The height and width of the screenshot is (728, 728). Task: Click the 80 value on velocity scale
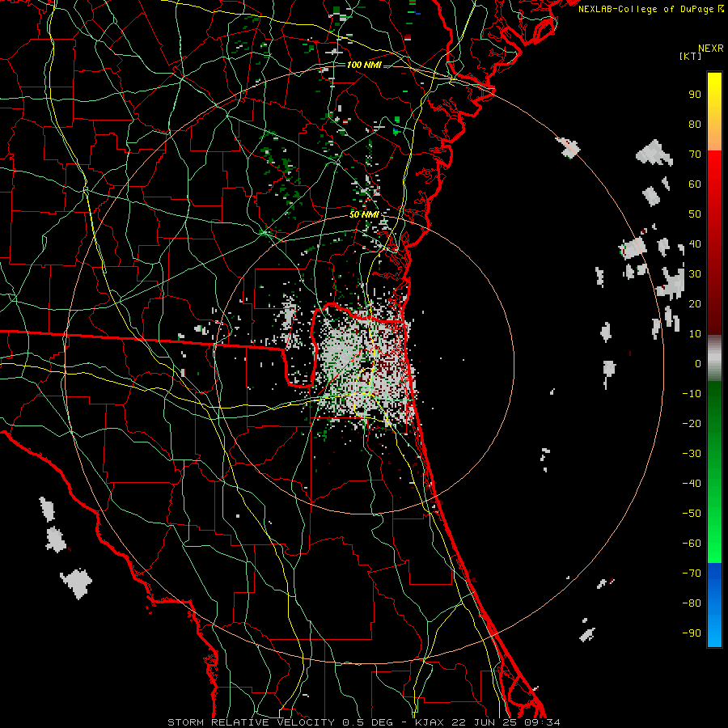[x=695, y=124]
